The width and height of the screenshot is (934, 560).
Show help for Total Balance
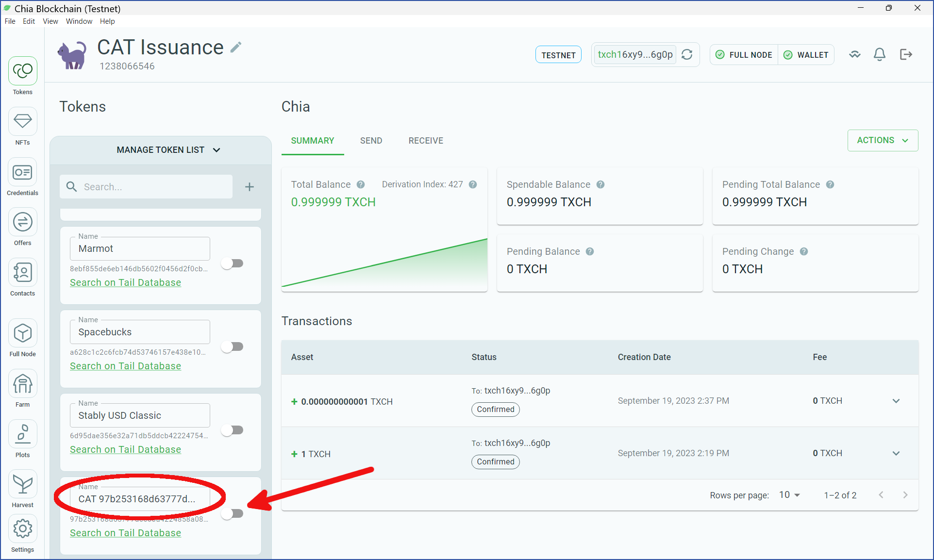tap(361, 184)
